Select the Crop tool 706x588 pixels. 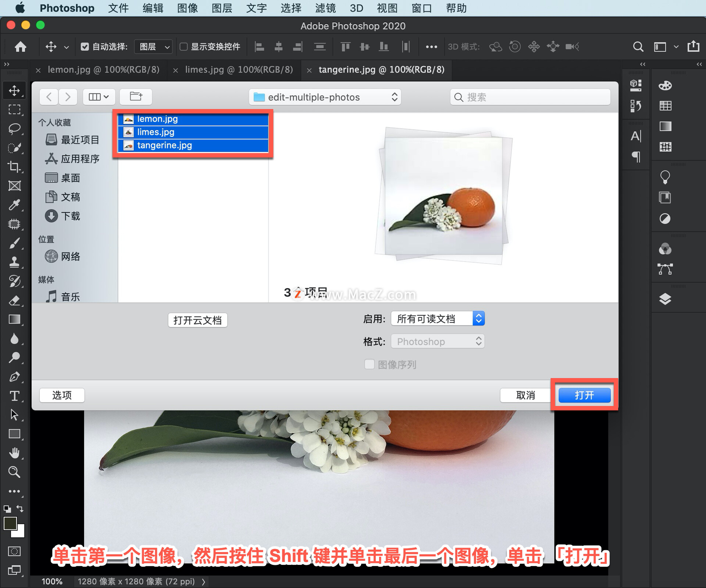click(15, 167)
